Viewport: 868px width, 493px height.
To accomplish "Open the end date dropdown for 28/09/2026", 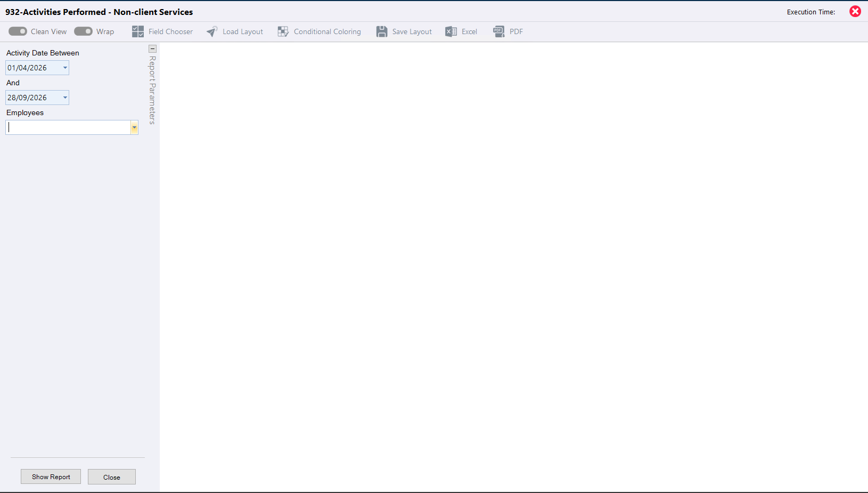I will tap(65, 98).
